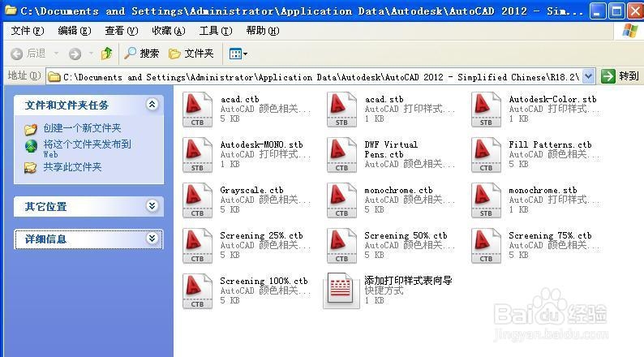Click 共享此文件夹 link

point(72,167)
